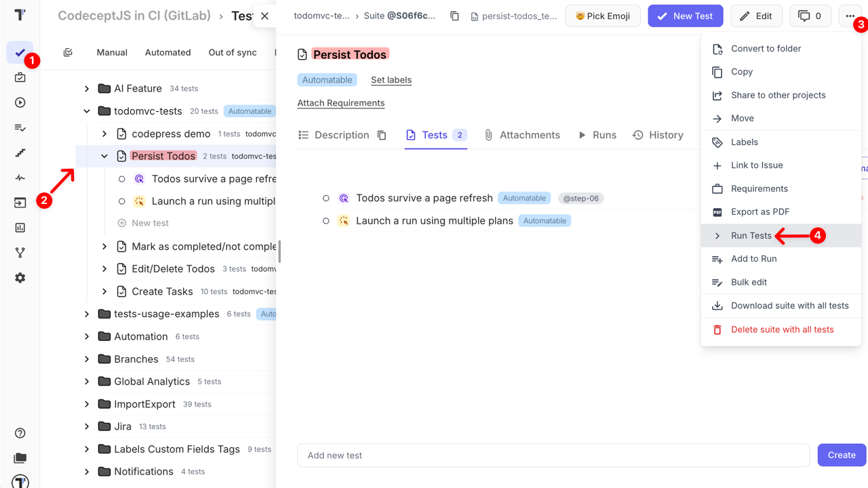This screenshot has height=488, width=868.
Task: Click the New Test button
Action: [685, 16]
